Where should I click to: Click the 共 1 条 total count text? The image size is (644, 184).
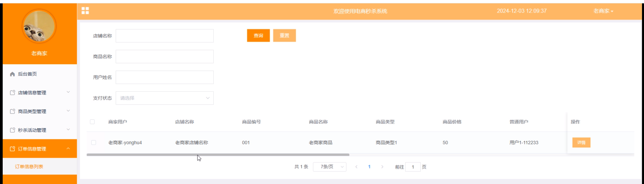(x=301, y=167)
